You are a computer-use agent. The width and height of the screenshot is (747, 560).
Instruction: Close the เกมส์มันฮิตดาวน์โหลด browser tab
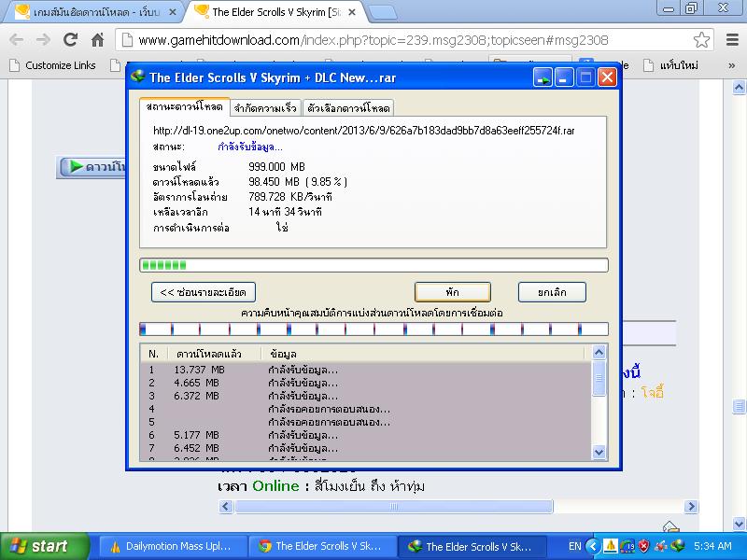174,12
